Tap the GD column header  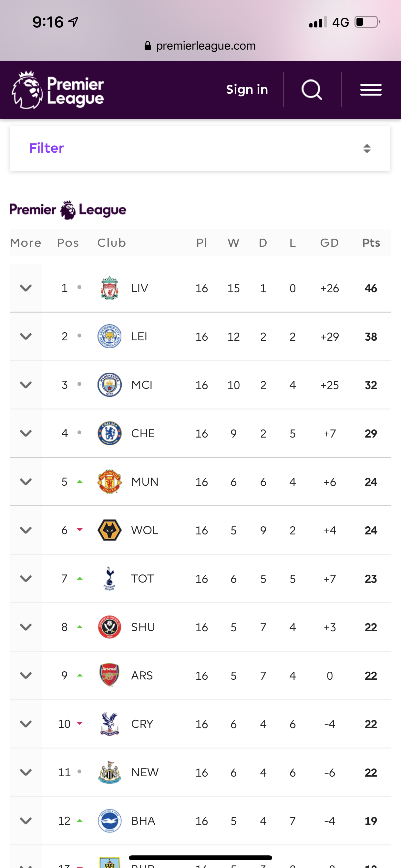(x=329, y=243)
